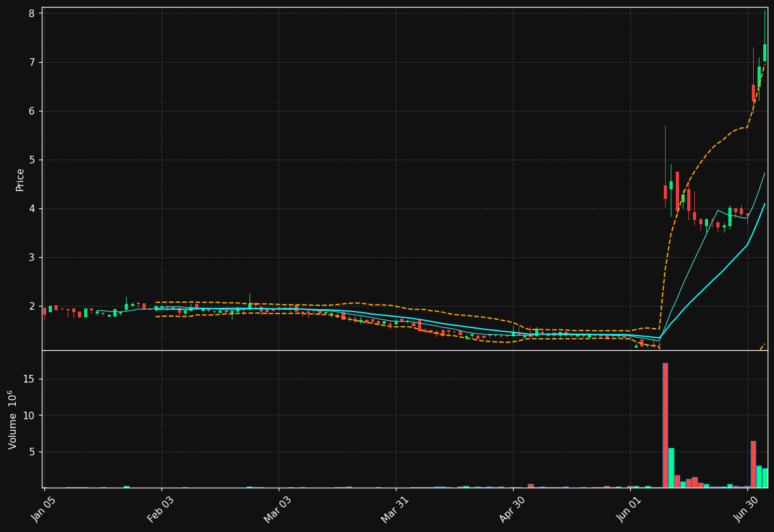
Task: Click the "Price" y-axis label
Action: tap(20, 180)
